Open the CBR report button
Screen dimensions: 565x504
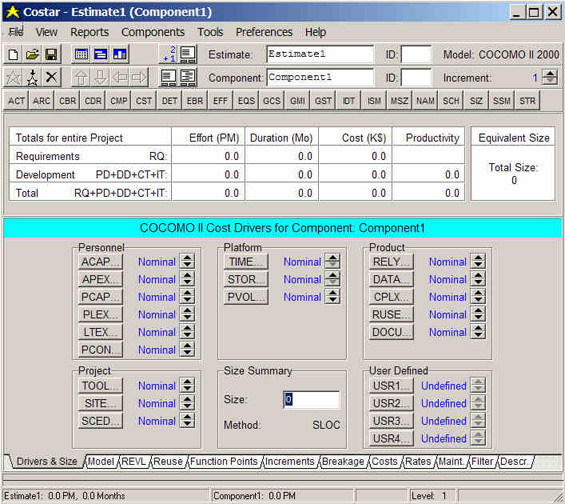tap(67, 101)
